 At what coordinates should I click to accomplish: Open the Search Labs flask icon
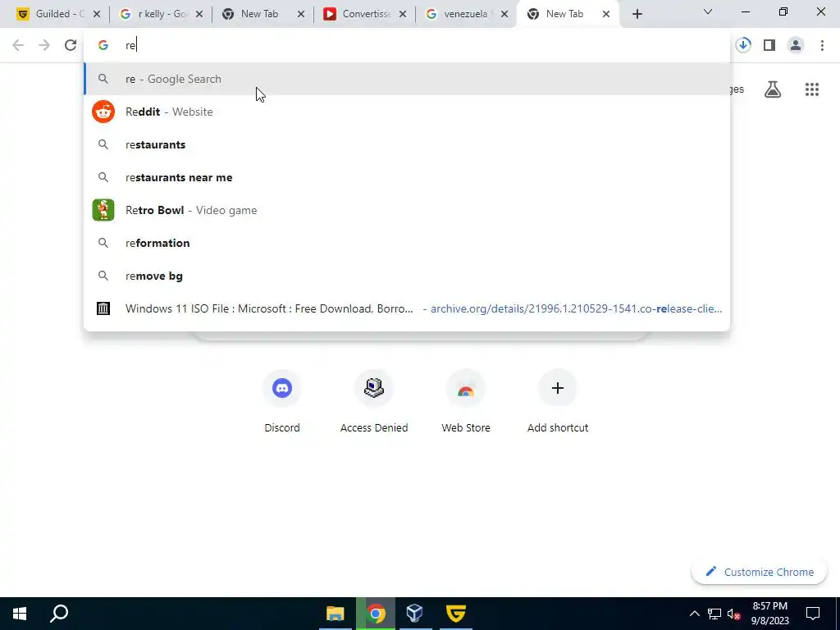[x=773, y=89]
